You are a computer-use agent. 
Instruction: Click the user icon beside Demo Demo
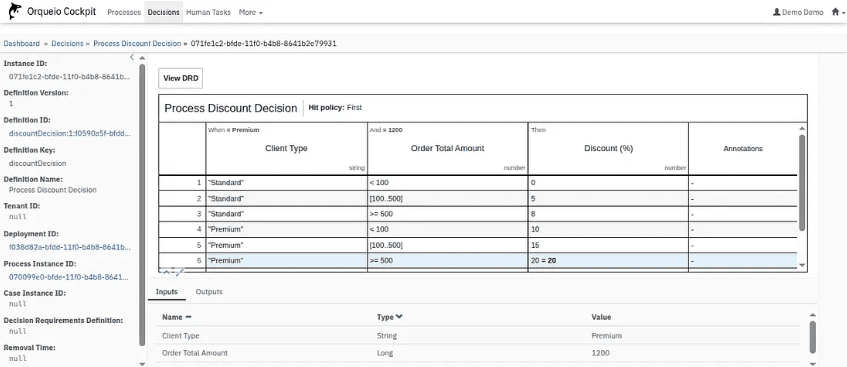pyautogui.click(x=777, y=12)
